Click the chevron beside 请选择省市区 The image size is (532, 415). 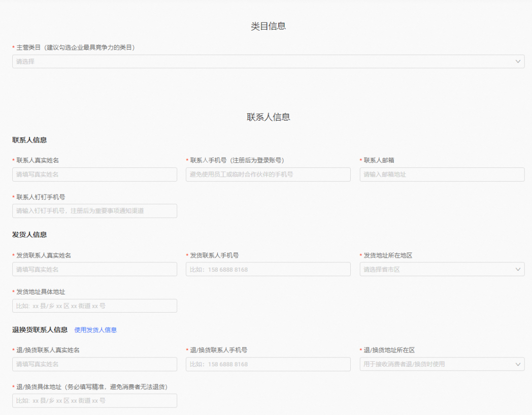click(518, 269)
